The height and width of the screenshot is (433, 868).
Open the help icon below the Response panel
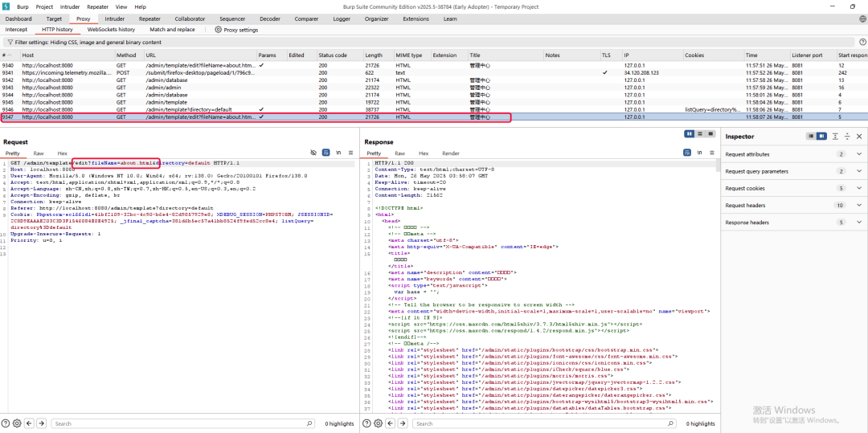pyautogui.click(x=366, y=423)
